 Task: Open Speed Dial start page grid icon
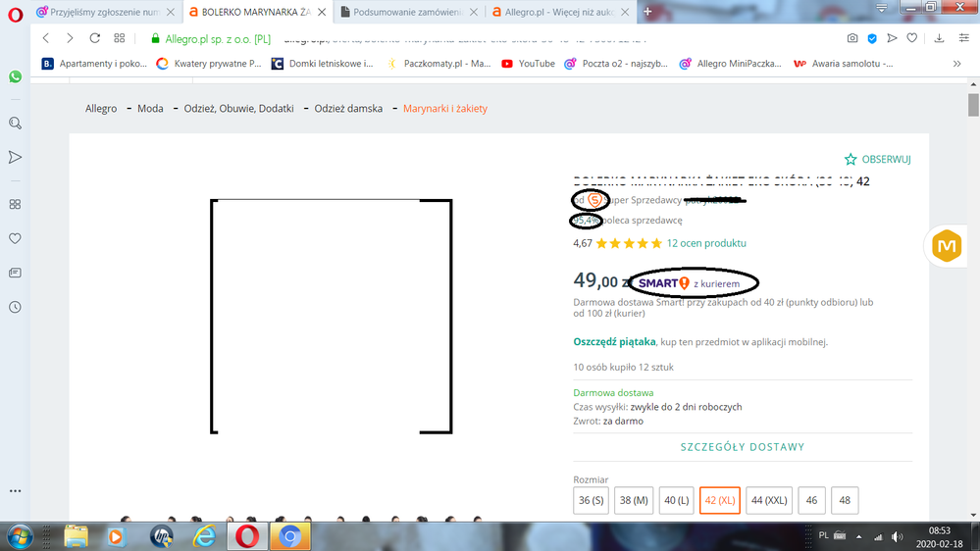coord(120,38)
